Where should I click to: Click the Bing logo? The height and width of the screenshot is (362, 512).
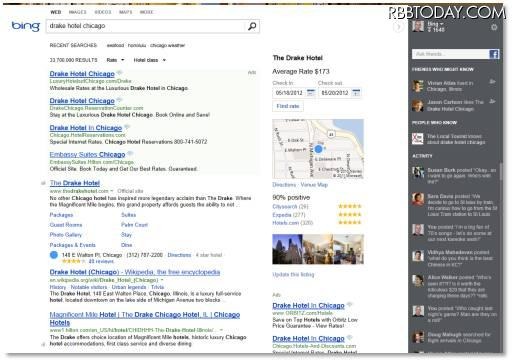coord(26,26)
